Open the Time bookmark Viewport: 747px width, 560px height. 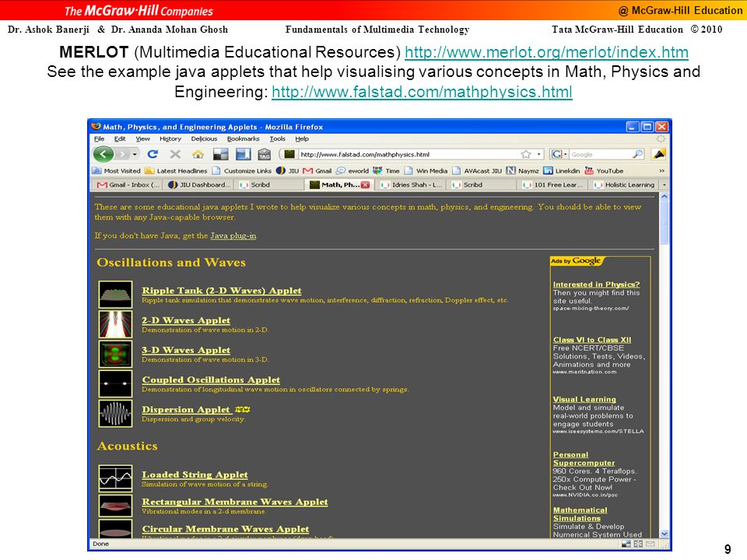pyautogui.click(x=387, y=170)
